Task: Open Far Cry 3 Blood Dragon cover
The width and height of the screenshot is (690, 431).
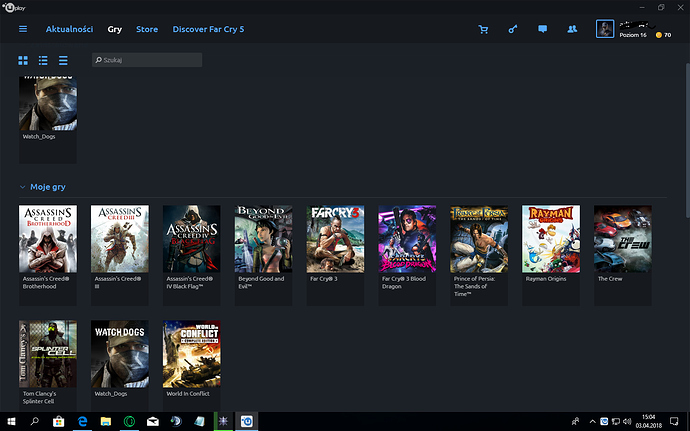Action: 407,239
